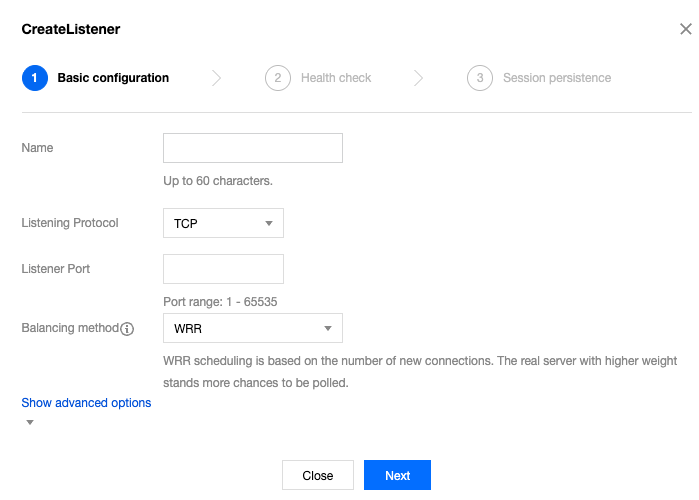Click the Listening Protocol dropdown caret

point(269,223)
